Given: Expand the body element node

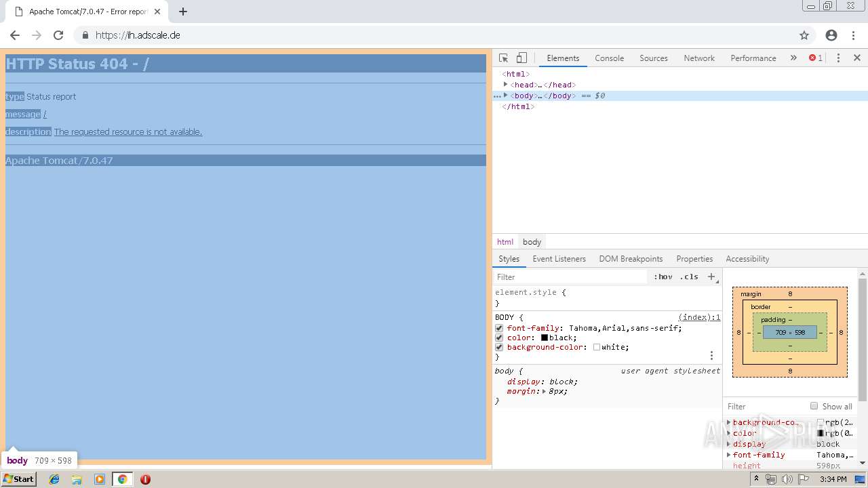Looking at the screenshot, I should tap(505, 95).
